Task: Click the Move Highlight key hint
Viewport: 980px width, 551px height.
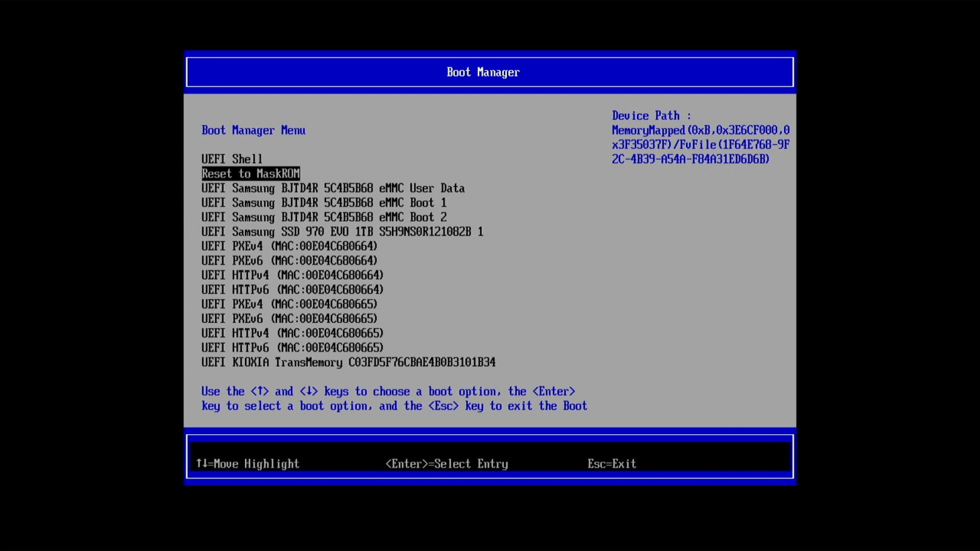Action: [x=248, y=464]
